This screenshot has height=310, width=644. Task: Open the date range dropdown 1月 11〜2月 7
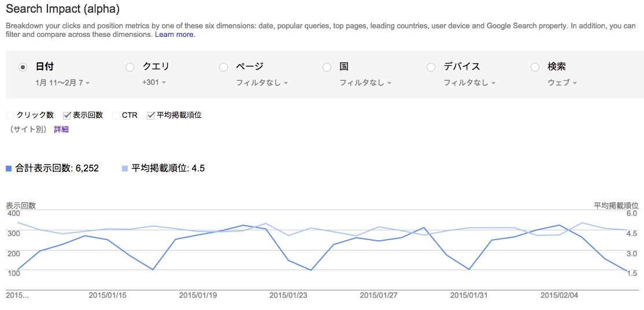click(x=63, y=83)
